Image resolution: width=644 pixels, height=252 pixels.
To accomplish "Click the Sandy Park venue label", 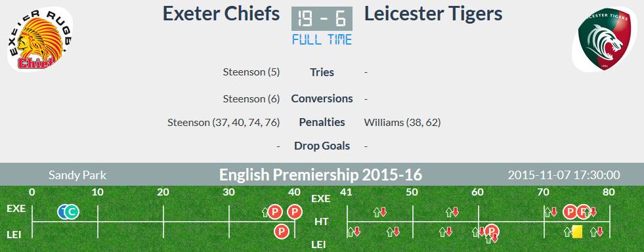I will point(77,175).
